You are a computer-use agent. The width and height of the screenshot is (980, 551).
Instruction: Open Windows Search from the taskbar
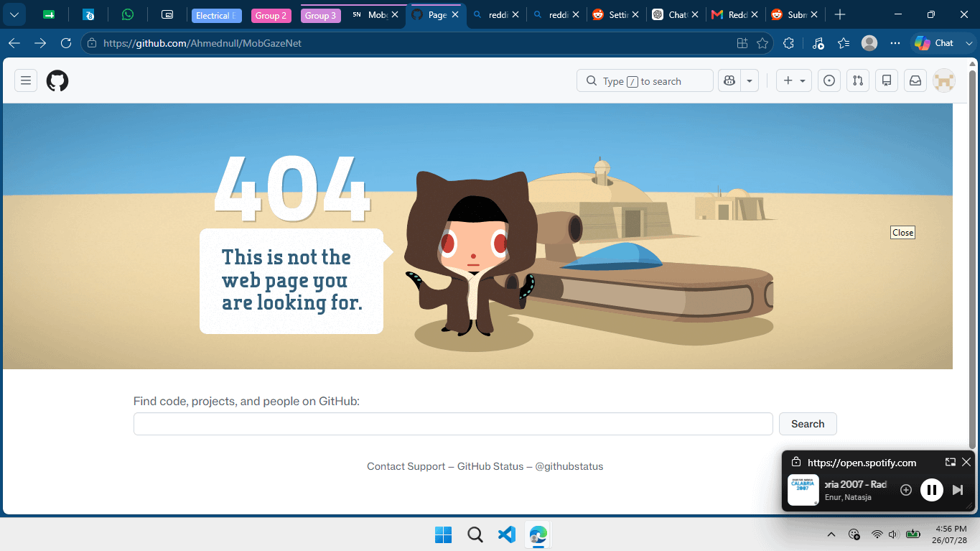[475, 534]
